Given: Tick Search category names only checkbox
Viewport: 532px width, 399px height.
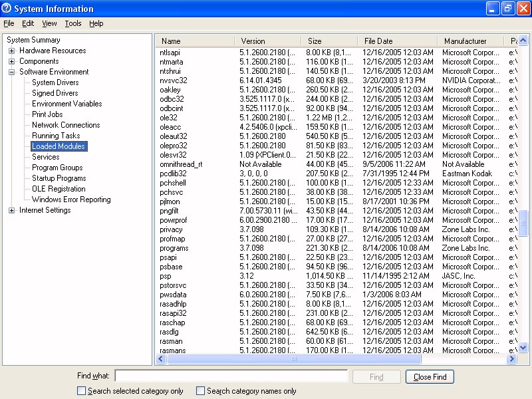Looking at the screenshot, I should 200,391.
